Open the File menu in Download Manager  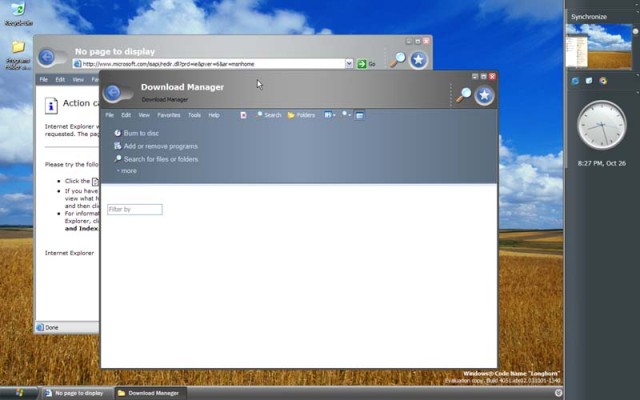[x=109, y=115]
